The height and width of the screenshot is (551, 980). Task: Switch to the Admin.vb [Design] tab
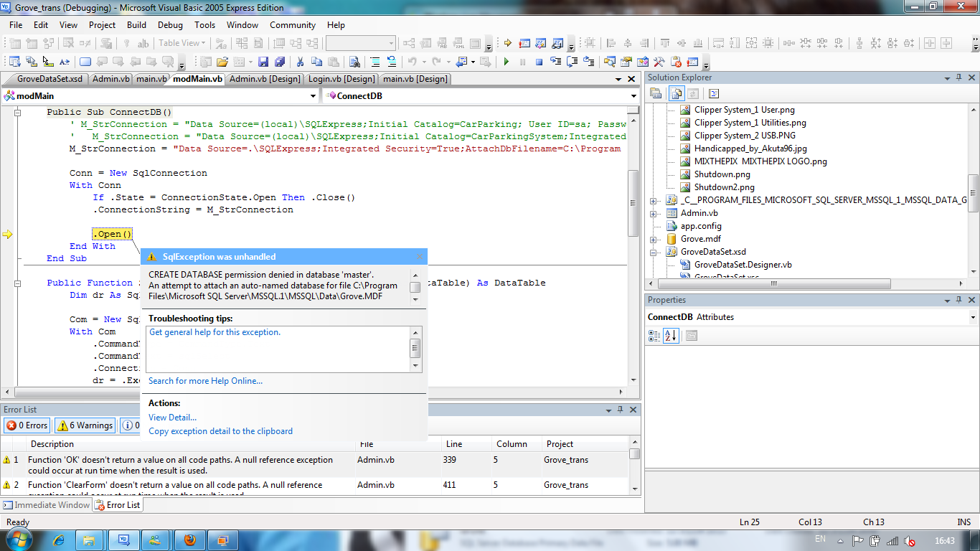tap(265, 79)
